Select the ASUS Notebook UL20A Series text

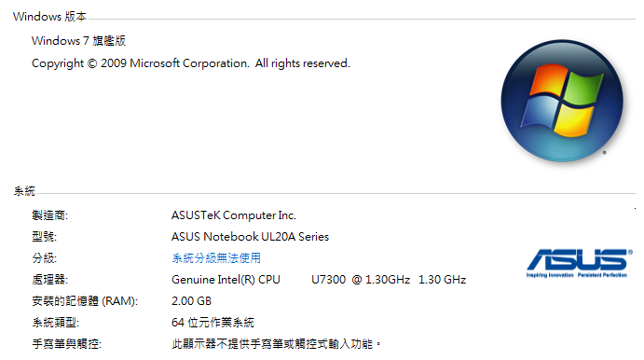[x=250, y=237]
